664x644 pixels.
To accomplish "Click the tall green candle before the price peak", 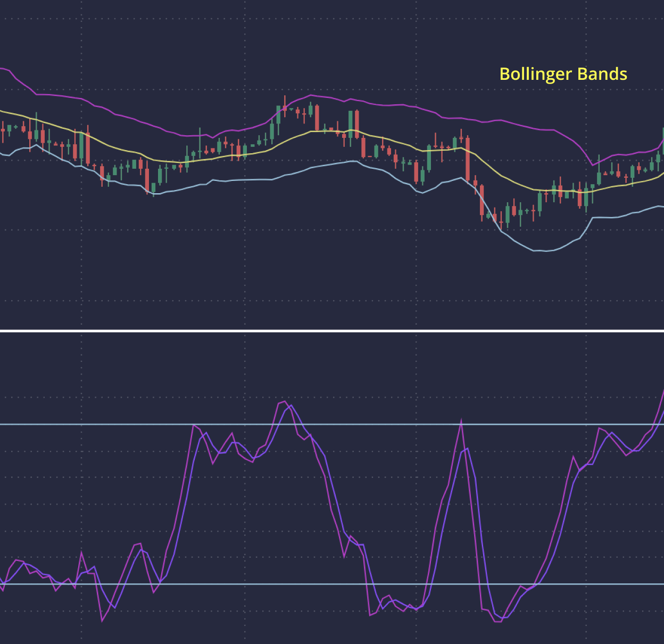I will 278,114.
